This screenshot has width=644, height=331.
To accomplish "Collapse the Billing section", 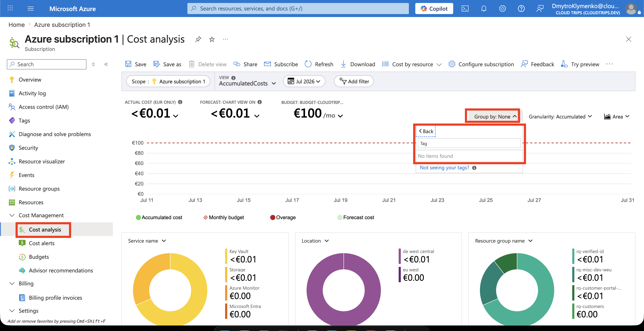I will click(12, 283).
